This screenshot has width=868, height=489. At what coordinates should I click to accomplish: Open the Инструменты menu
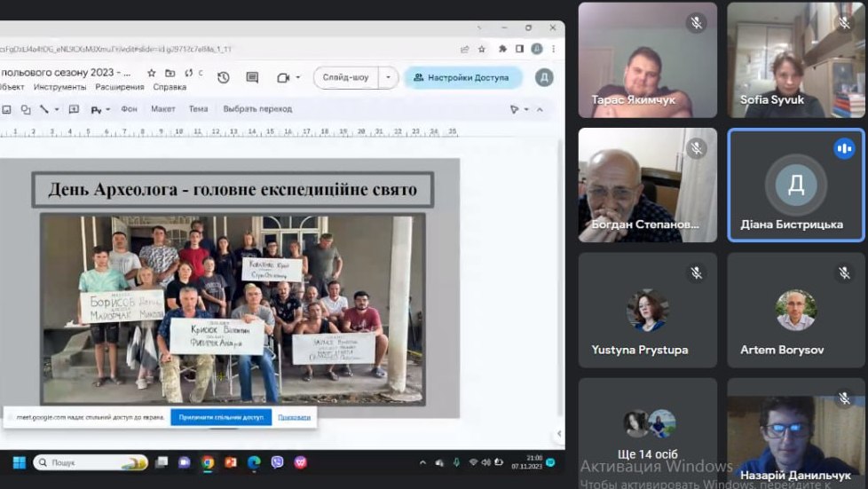coord(59,87)
